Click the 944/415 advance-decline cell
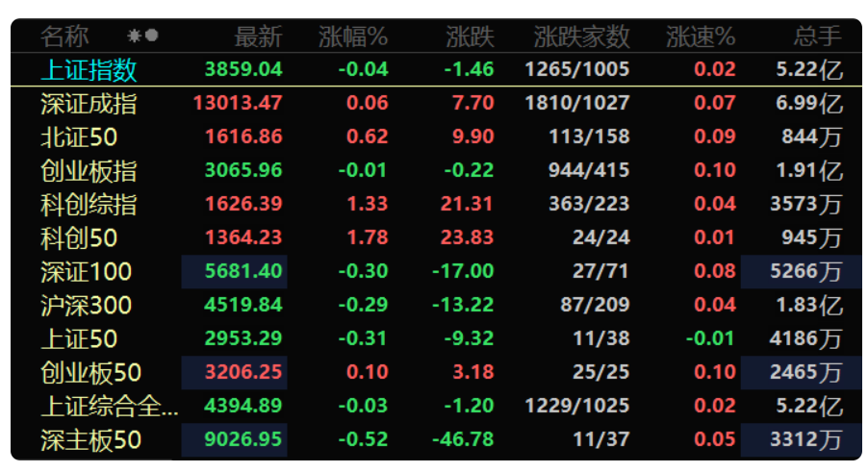The width and height of the screenshot is (868, 472). (590, 170)
